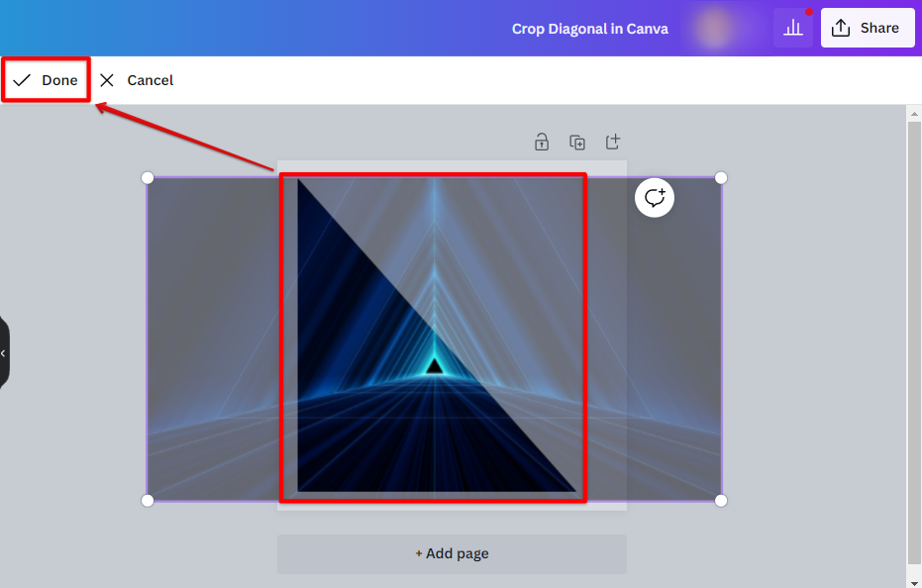The image size is (922, 588).
Task: Select the top-left crop handle
Action: (147, 177)
